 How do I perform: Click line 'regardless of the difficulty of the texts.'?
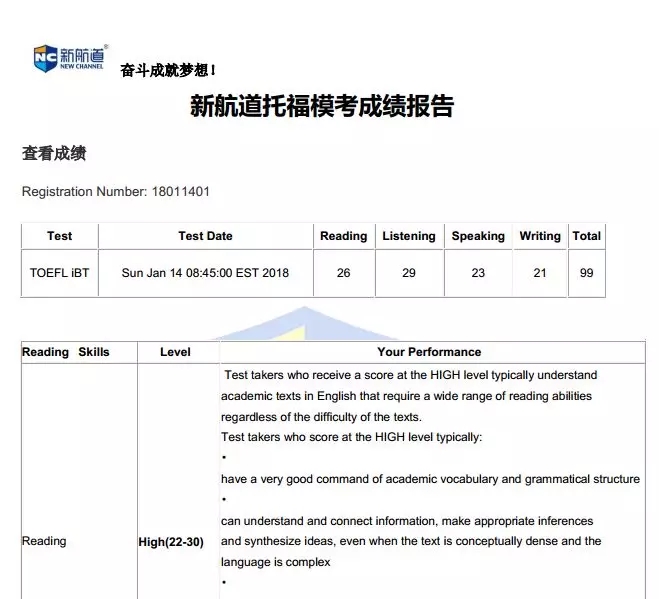[321, 417]
